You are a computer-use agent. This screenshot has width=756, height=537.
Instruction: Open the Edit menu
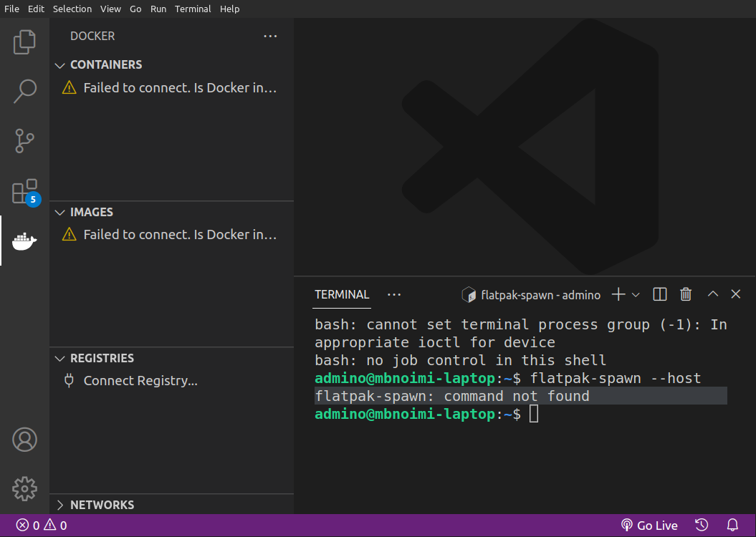[x=36, y=9]
